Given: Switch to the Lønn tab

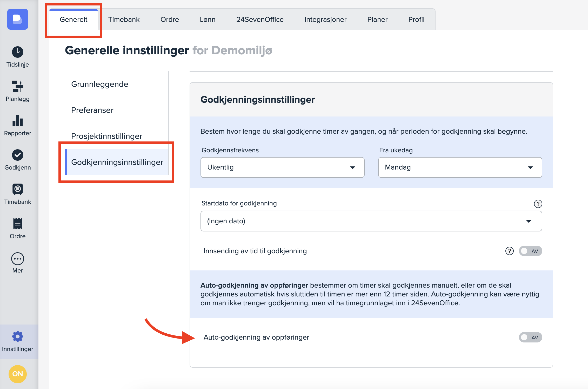Looking at the screenshot, I should point(208,20).
